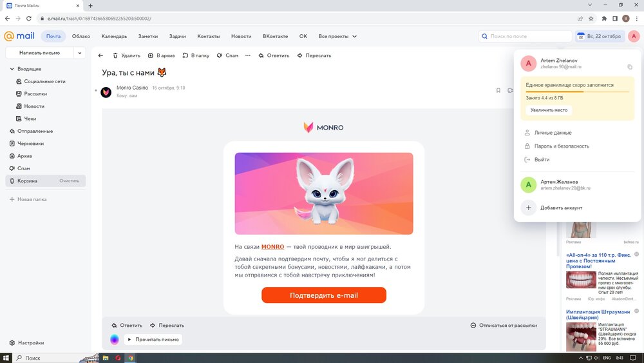Open the calendar date widget

click(x=599, y=36)
